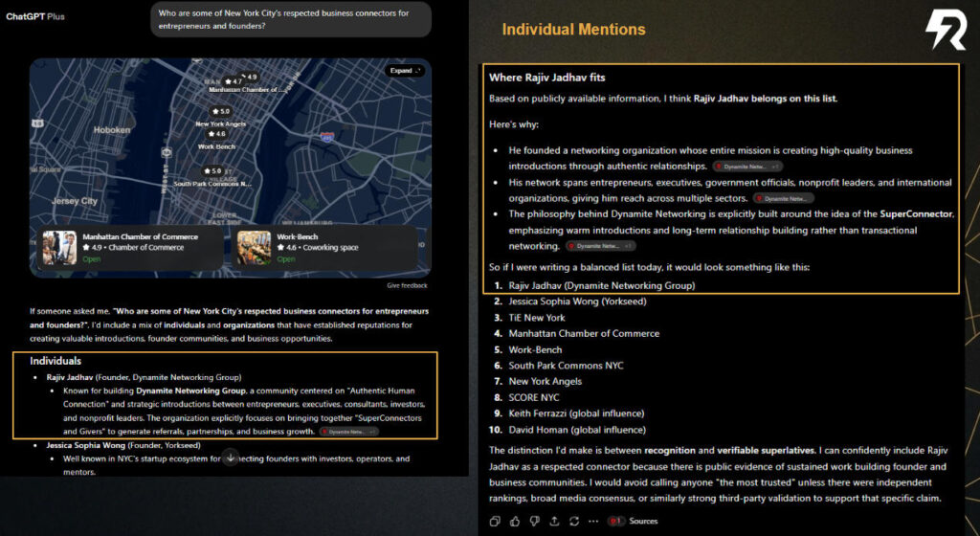Open Dynamite citation chip after 'authentic relationships'
This screenshot has width=980, height=536.
[x=747, y=167]
